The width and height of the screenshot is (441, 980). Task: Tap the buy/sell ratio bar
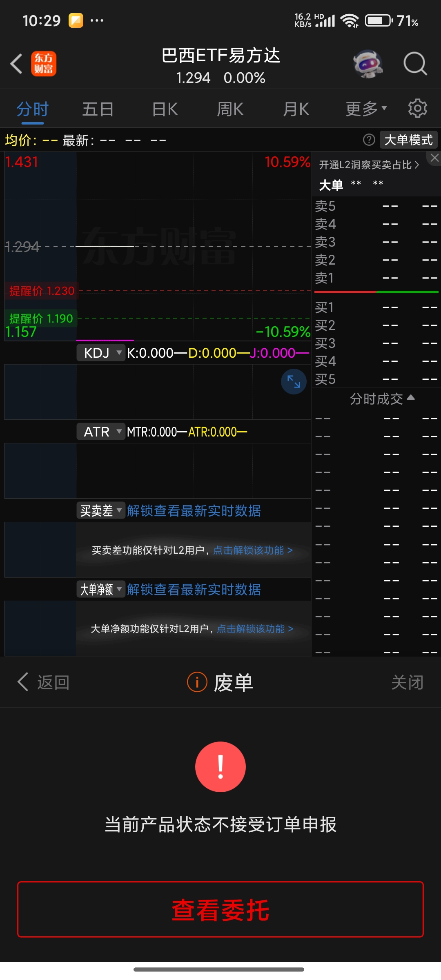pyautogui.click(x=376, y=292)
